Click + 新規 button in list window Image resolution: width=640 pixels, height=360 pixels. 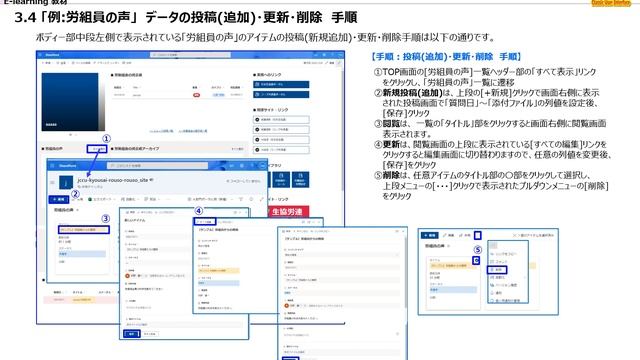(58, 199)
